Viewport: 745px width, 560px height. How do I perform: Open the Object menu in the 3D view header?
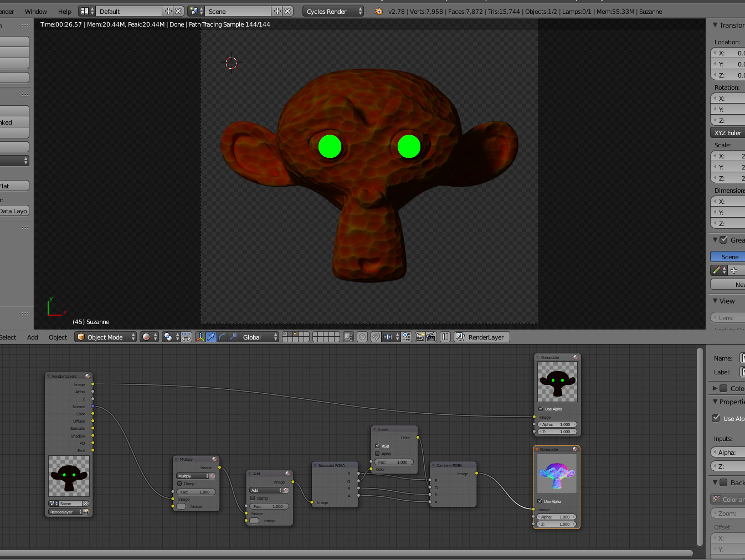click(58, 337)
